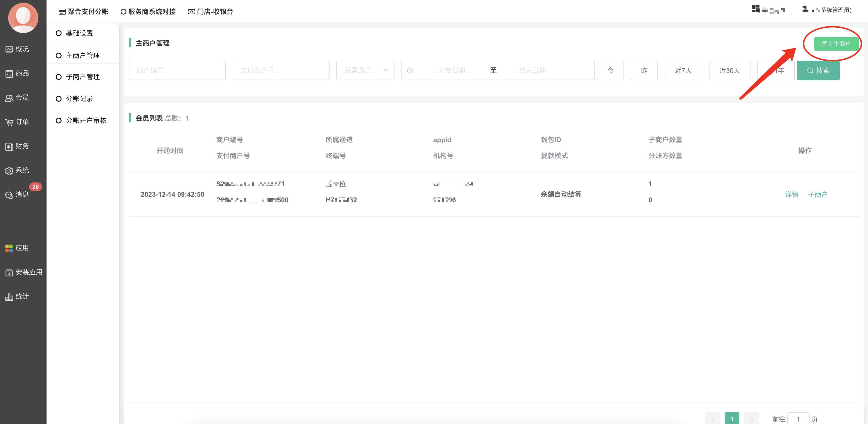Select 基础设置 submenu item
This screenshot has width=868, height=424.
pos(79,33)
